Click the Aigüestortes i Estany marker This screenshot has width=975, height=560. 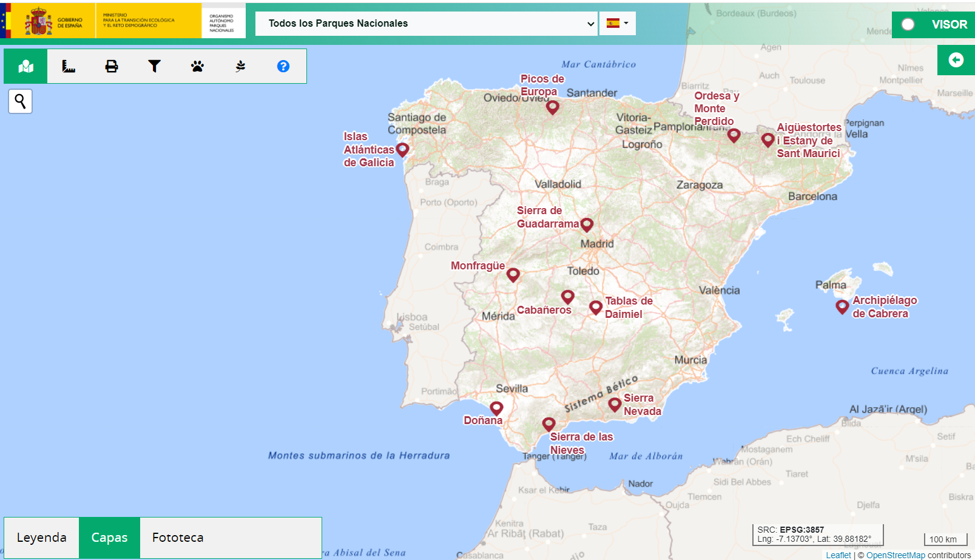768,140
